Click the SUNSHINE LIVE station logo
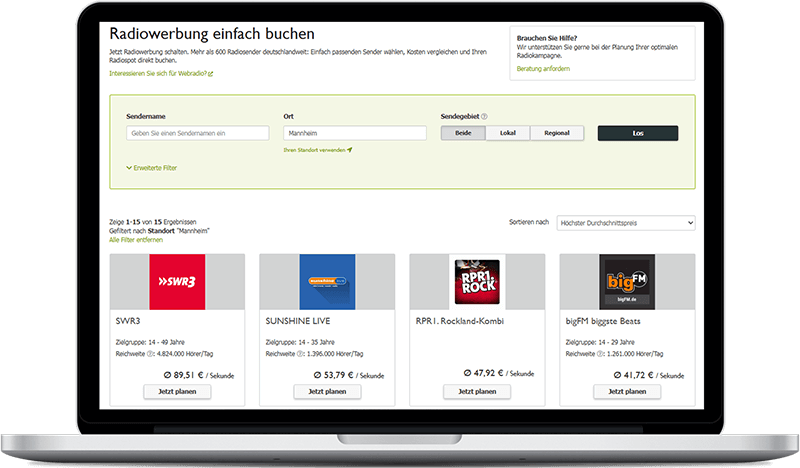This screenshot has width=800, height=468. coord(327,282)
